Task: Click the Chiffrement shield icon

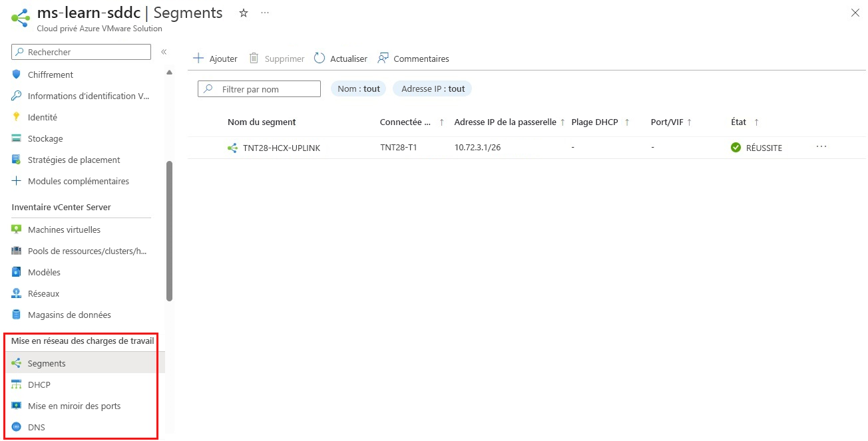Action: click(x=17, y=74)
